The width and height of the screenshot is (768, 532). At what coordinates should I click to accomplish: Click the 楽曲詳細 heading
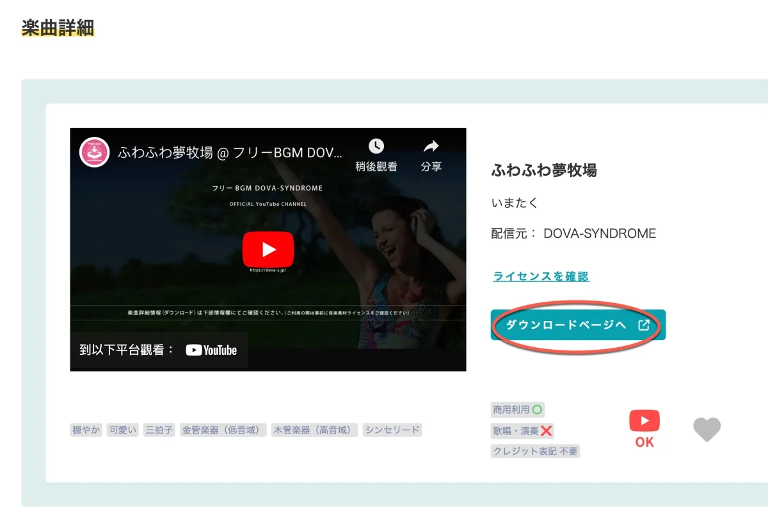(58, 27)
